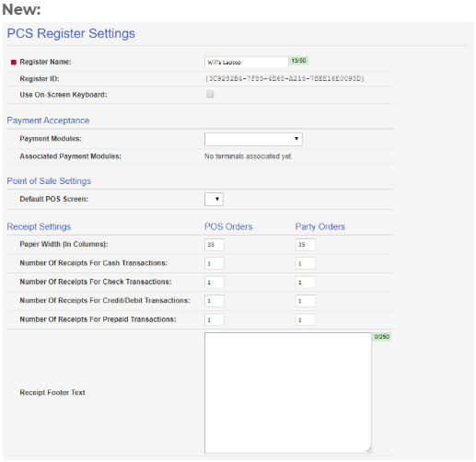Focus POS Orders credit/debit receipts field
This screenshot has width=476, height=462.
coord(215,301)
